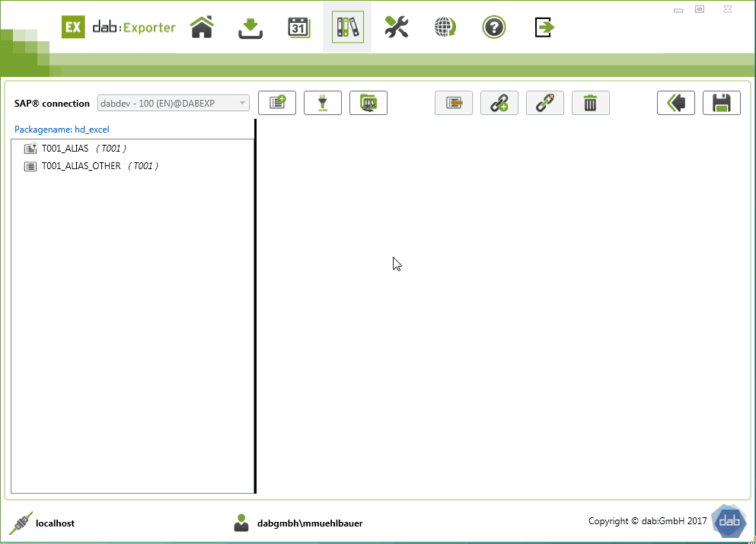The image size is (756, 544).
Task: Open the question mark help icon
Action: (493, 27)
